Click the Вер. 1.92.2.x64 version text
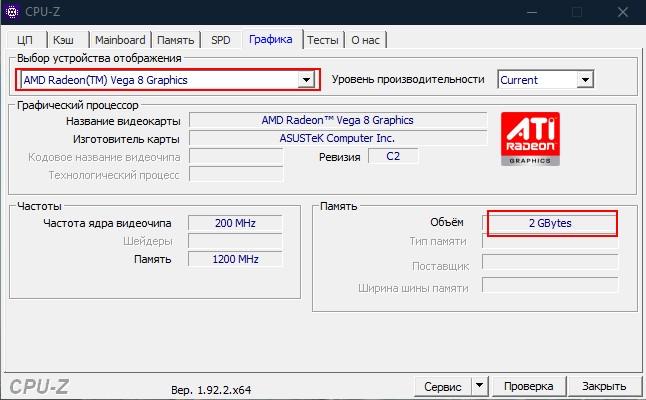646x400 pixels. coord(211,390)
